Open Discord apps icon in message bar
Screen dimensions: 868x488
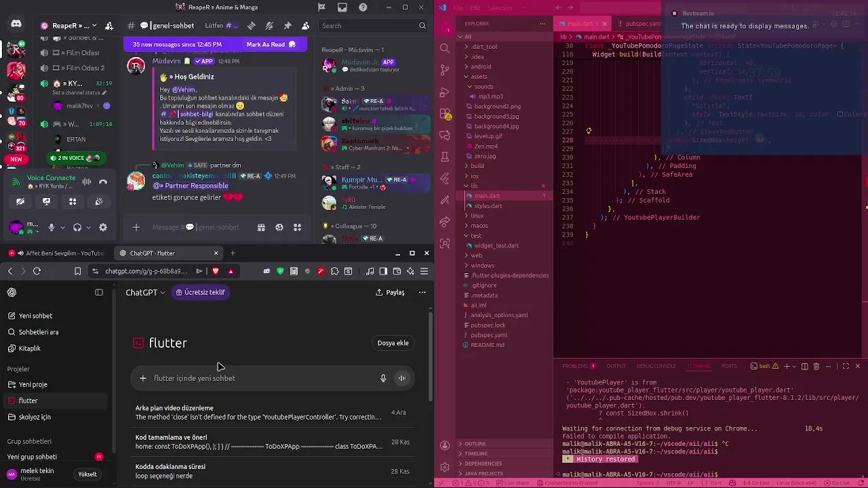coord(297,228)
